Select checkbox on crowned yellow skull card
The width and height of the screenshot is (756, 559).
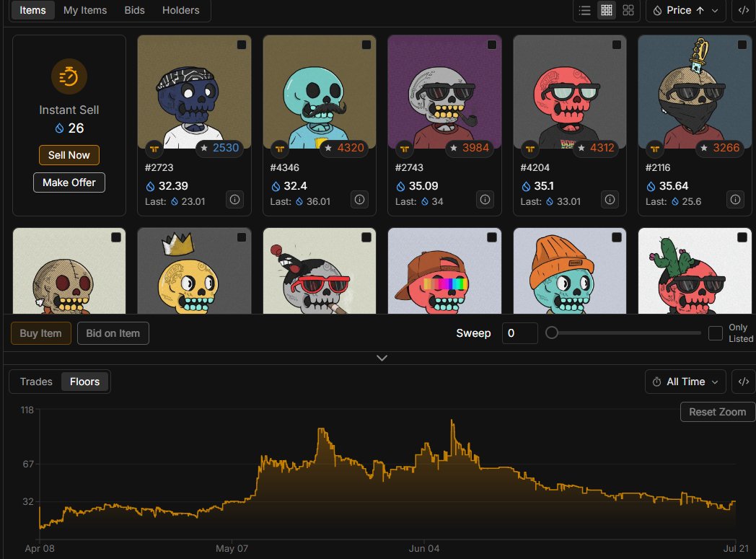(x=242, y=237)
